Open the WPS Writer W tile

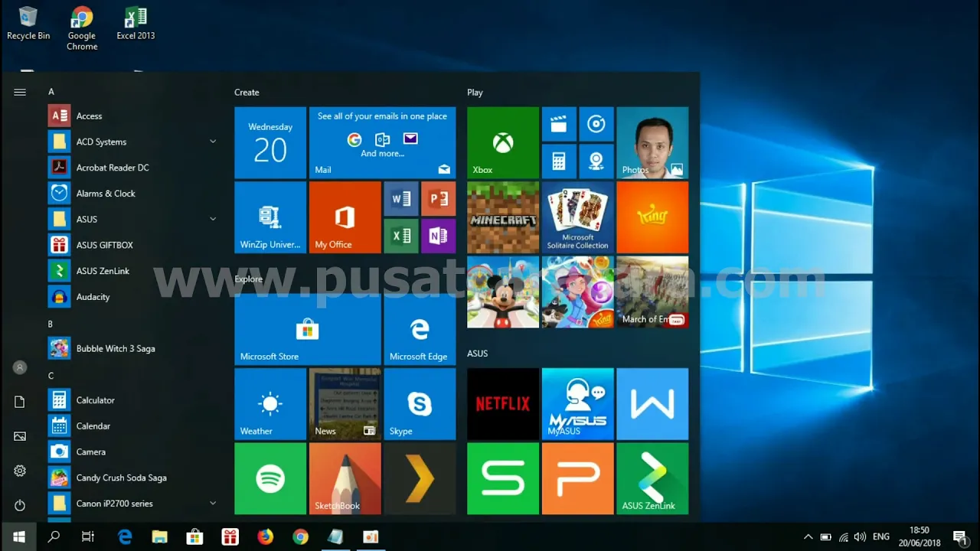coord(652,404)
